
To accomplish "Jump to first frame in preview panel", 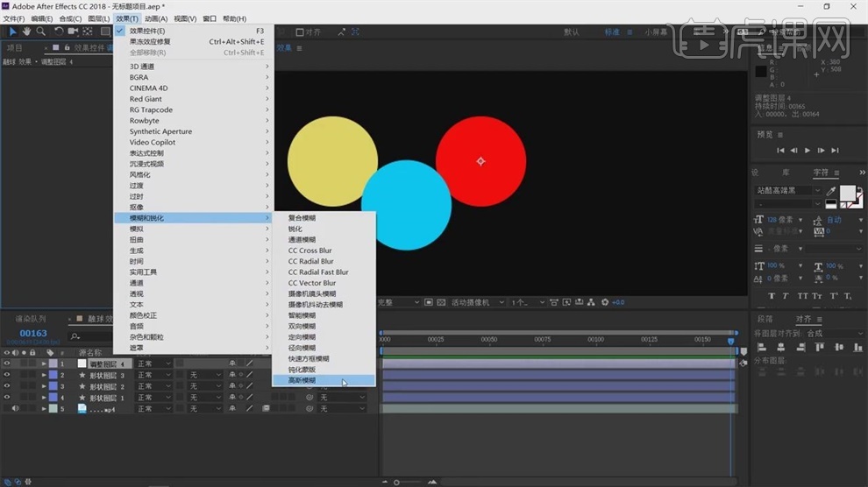I will [x=779, y=150].
